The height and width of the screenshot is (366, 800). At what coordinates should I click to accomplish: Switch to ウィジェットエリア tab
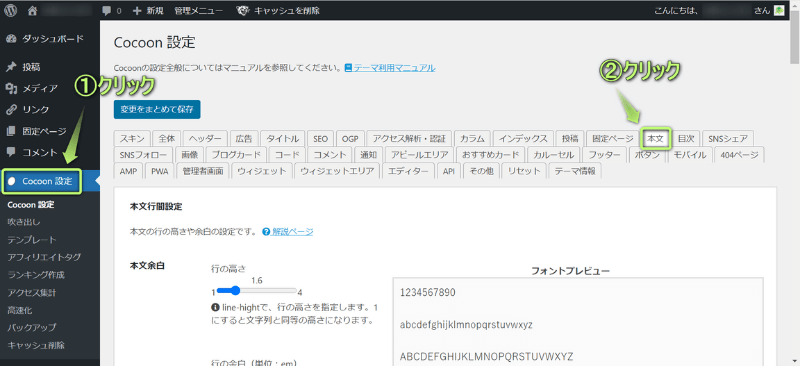click(337, 172)
